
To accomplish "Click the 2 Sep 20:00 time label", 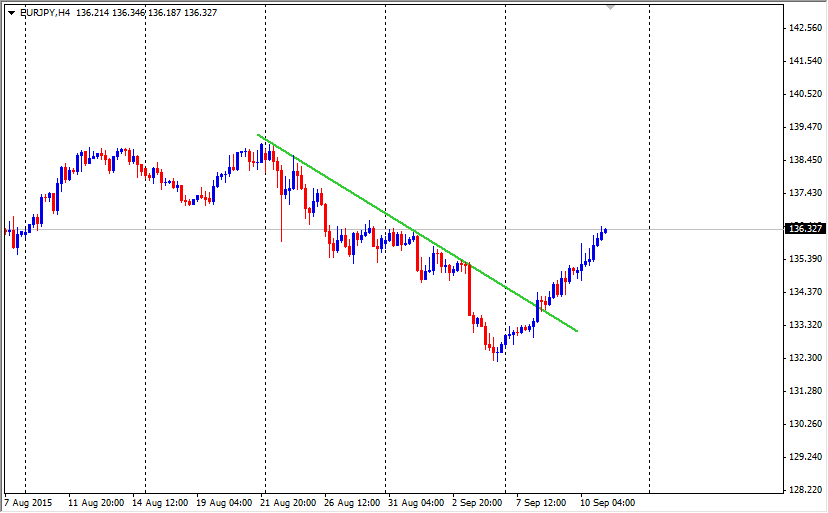I will [477, 502].
